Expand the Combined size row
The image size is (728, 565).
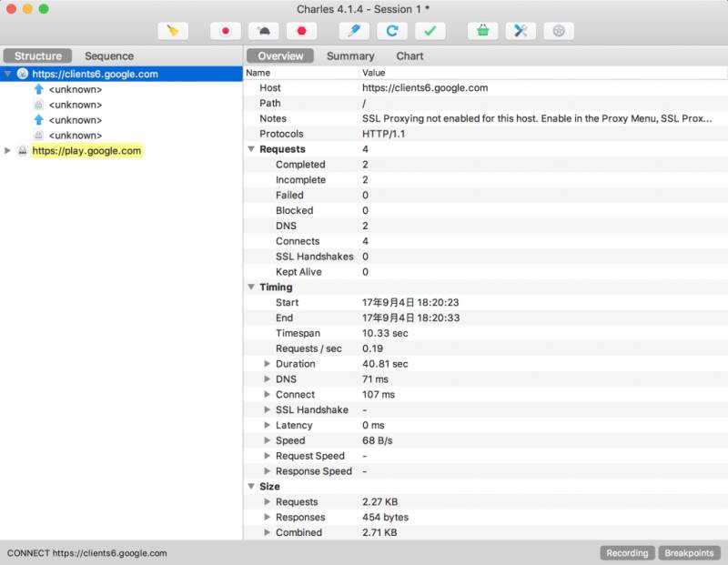267,532
